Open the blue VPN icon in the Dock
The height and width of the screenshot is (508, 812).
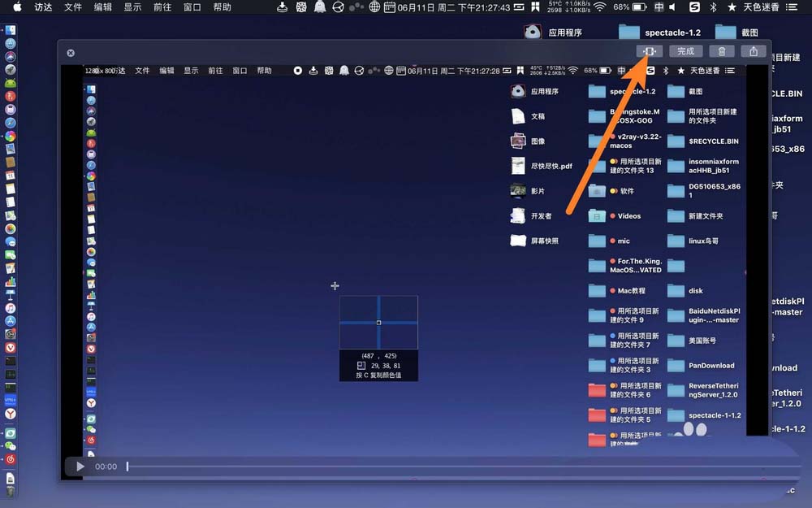[11, 401]
